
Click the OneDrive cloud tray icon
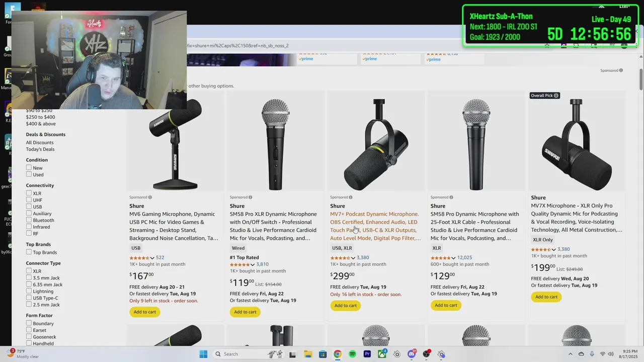pyautogui.click(x=581, y=354)
